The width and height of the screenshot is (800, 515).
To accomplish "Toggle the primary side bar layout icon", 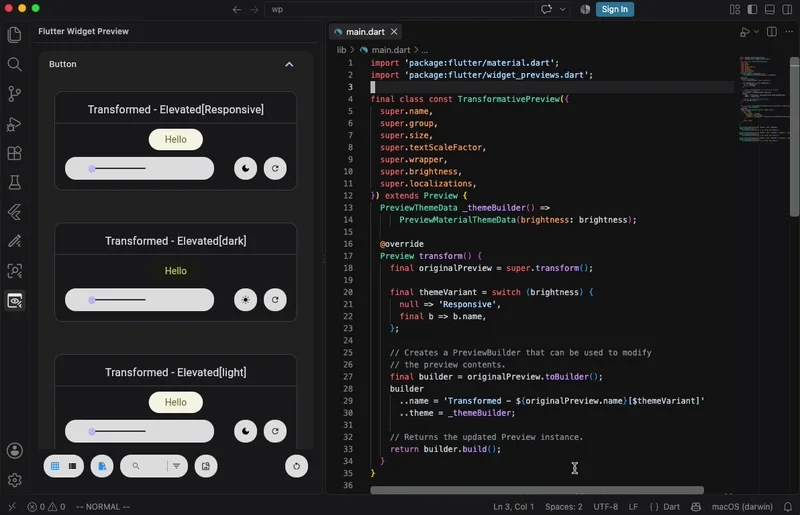I will [752, 9].
